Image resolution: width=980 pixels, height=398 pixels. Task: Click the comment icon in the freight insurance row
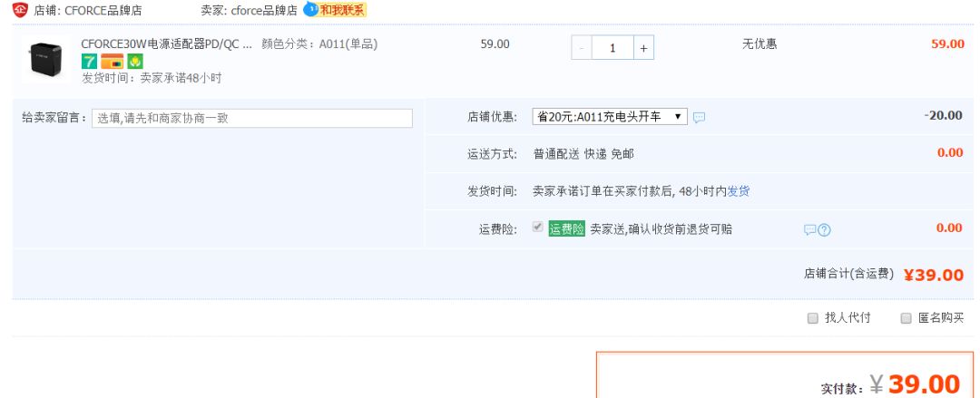pos(809,230)
